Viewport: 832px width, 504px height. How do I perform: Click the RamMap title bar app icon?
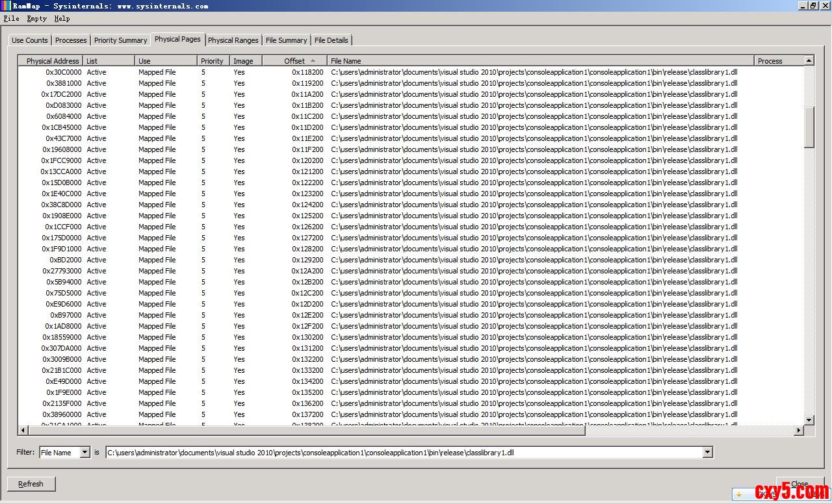6,5
